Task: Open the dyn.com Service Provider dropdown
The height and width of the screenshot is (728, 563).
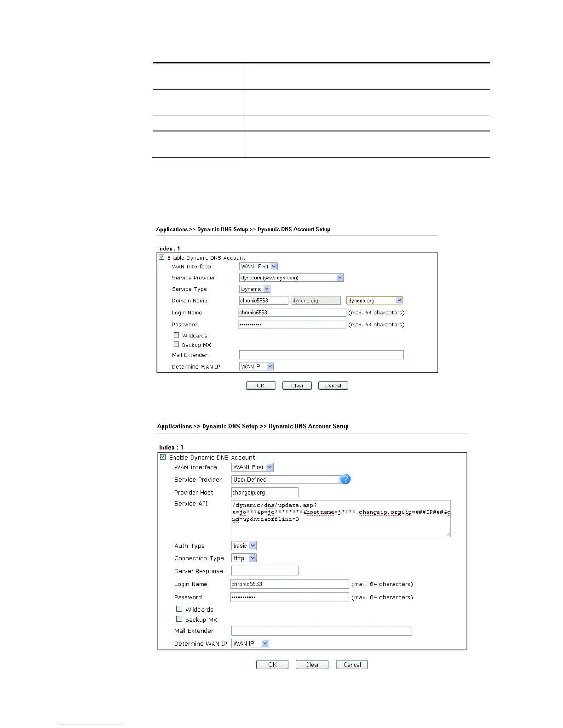Action: coord(292,278)
